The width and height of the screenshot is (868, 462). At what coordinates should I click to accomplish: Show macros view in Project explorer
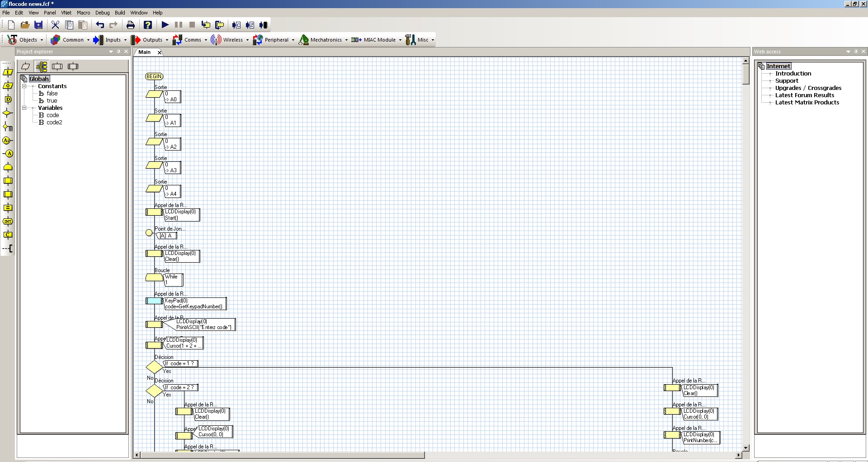57,66
